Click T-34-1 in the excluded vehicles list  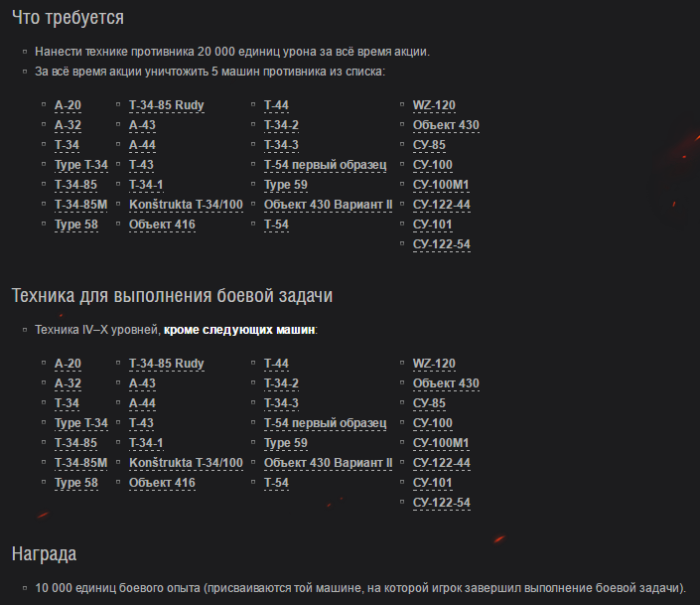tap(146, 443)
